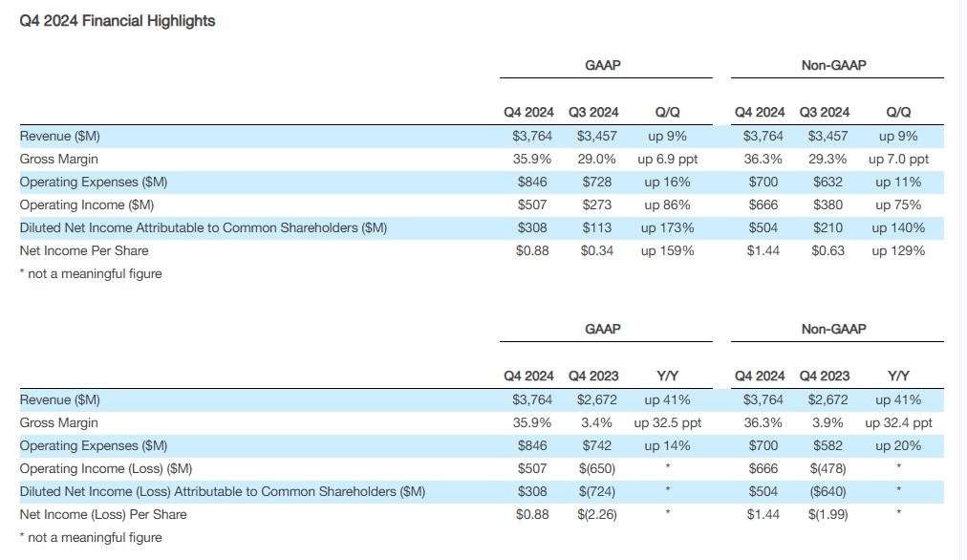Viewport: 967px width, 560px height.
Task: Select the GAAP header in the top table
Action: 602,65
